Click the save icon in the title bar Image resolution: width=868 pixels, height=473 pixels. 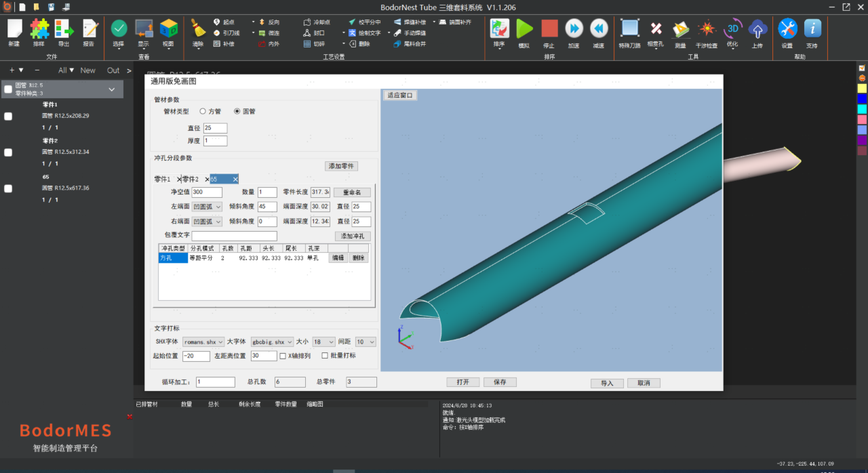(x=51, y=7)
